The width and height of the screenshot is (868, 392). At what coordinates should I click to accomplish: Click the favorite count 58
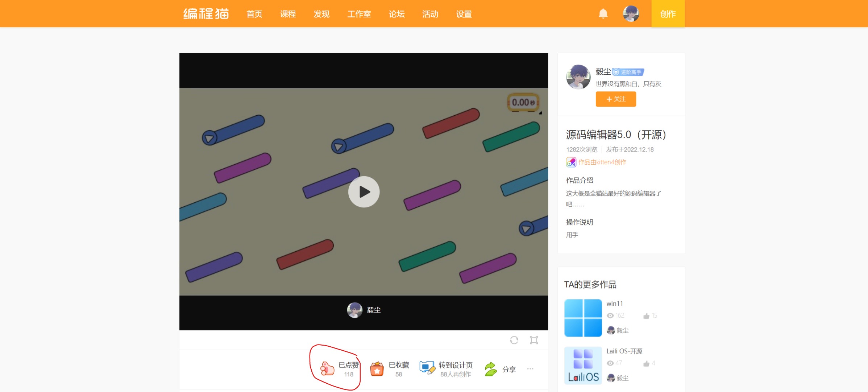[x=399, y=374]
